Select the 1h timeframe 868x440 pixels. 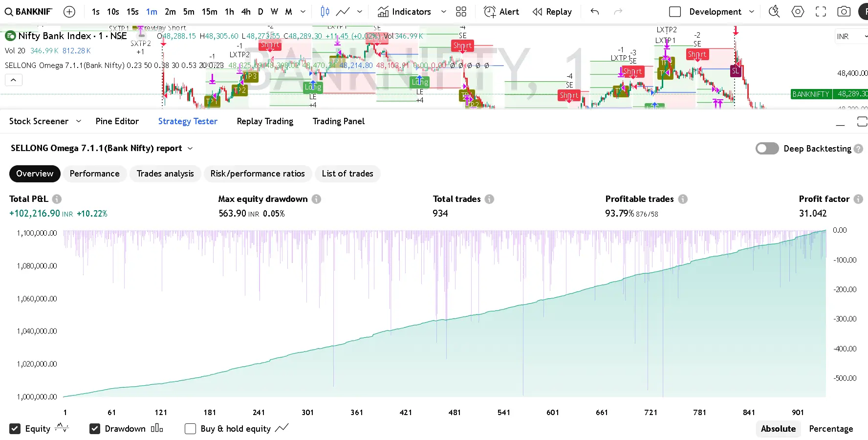click(229, 12)
